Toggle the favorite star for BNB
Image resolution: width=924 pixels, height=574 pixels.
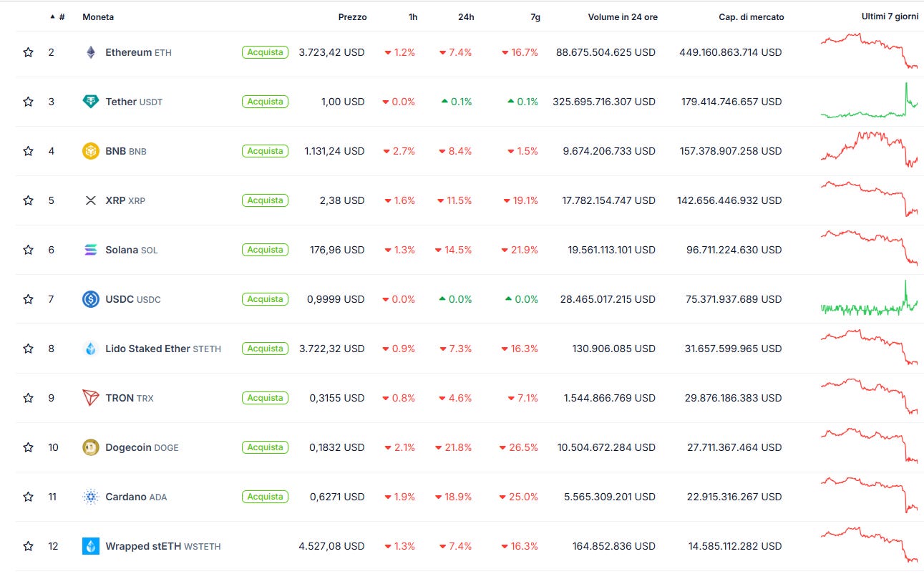[x=28, y=151]
